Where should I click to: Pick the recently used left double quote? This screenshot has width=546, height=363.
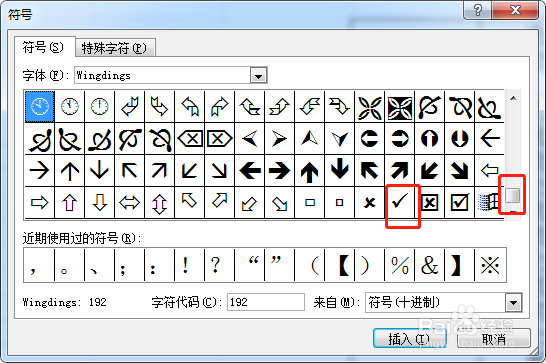(250, 265)
